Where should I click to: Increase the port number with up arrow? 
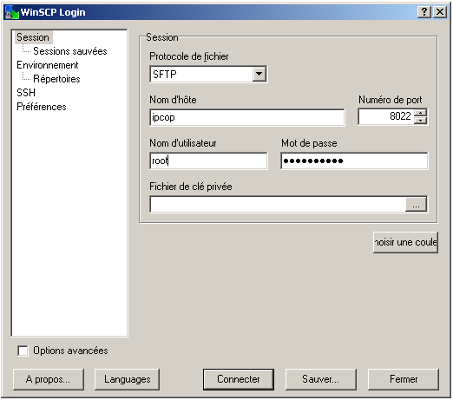(421, 113)
